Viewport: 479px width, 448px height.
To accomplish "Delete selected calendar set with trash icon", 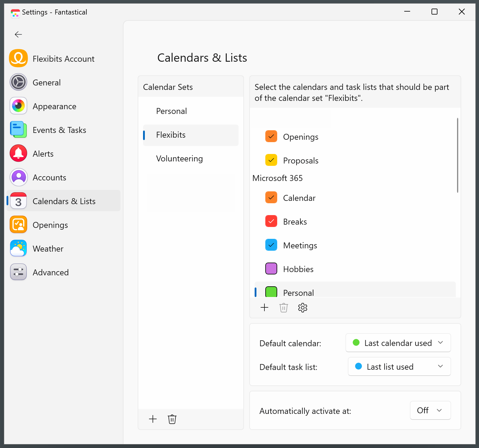I will 172,419.
